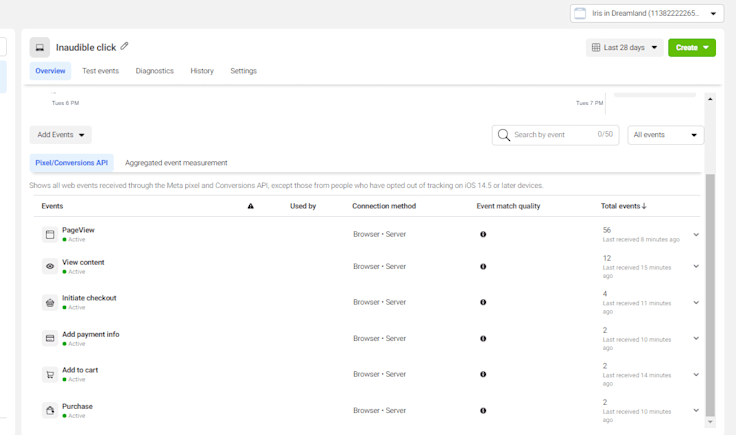Screen dimensions: 736x435
Task: Open the History tab
Action: coord(202,71)
